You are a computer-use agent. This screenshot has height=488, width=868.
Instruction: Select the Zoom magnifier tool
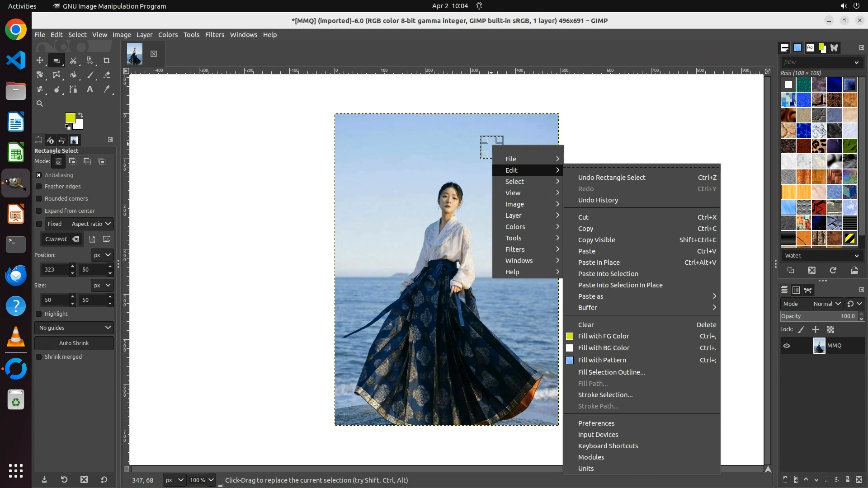click(x=40, y=103)
